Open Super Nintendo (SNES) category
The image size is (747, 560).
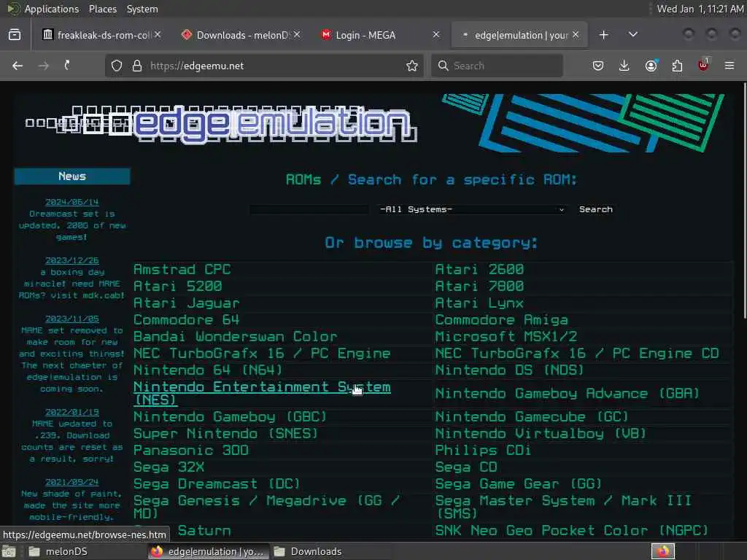(226, 434)
